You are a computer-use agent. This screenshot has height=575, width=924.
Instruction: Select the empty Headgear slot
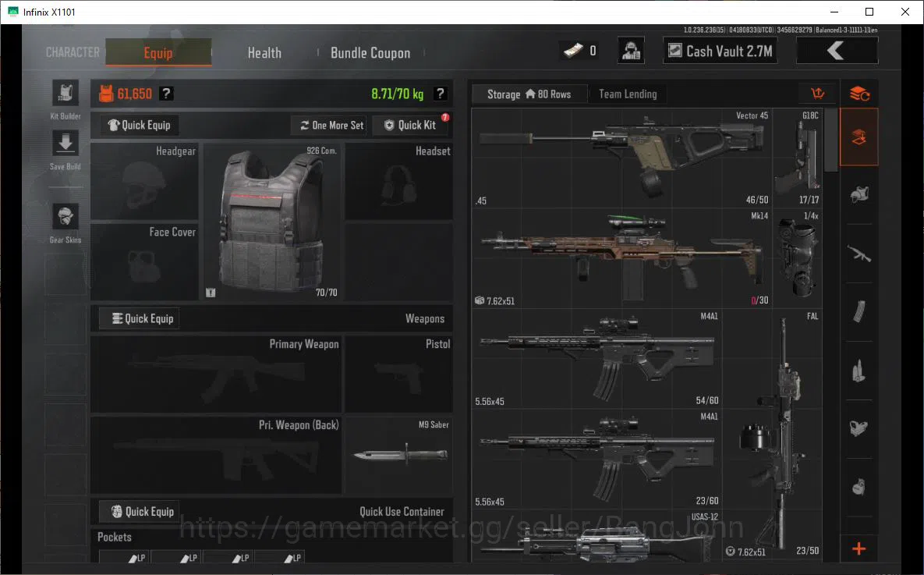(144, 181)
